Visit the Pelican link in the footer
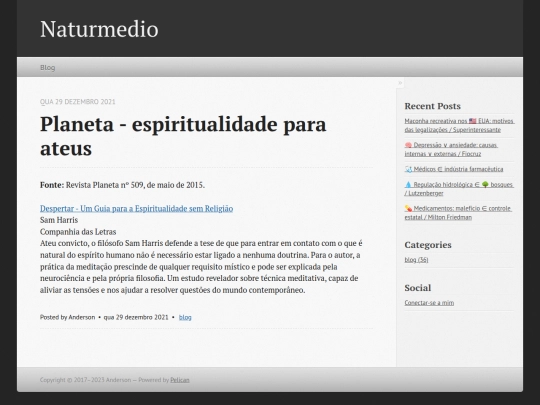Image resolution: width=540 pixels, height=405 pixels. [180, 380]
